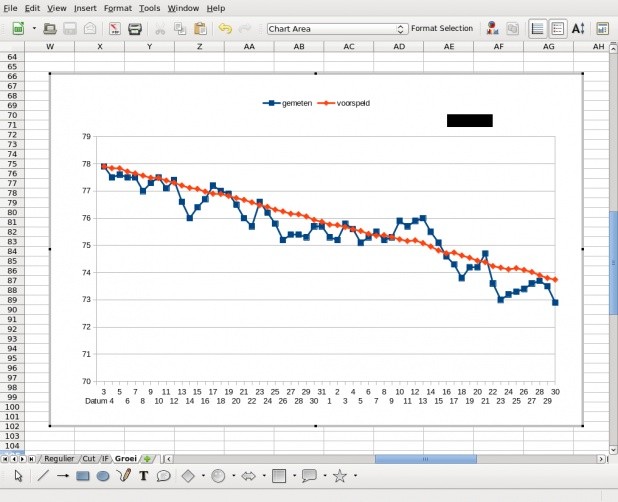Open the Insert menu

click(85, 7)
